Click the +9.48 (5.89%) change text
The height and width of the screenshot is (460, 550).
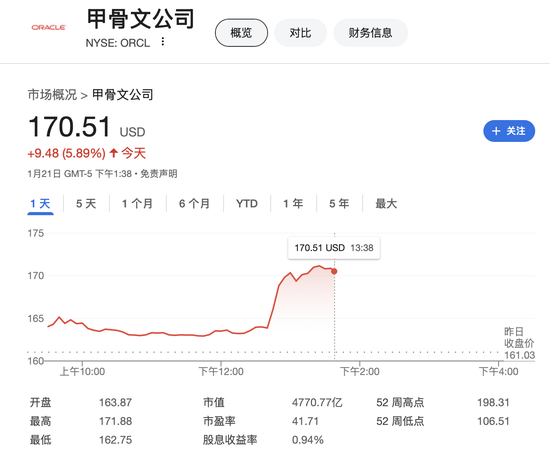coord(66,153)
